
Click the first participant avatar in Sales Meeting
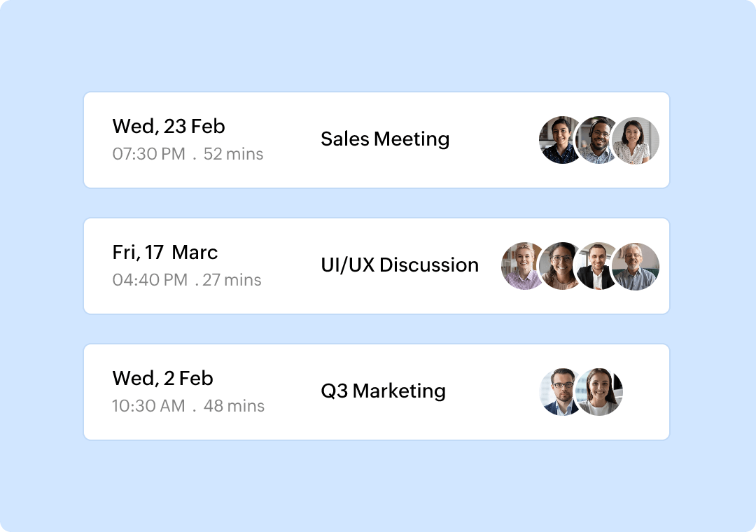tap(557, 139)
